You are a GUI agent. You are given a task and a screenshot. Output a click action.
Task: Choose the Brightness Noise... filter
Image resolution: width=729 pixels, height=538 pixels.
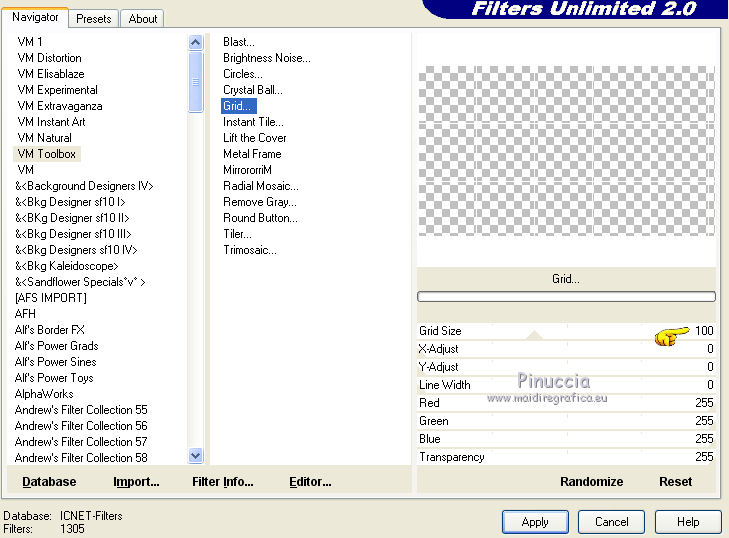tap(267, 58)
